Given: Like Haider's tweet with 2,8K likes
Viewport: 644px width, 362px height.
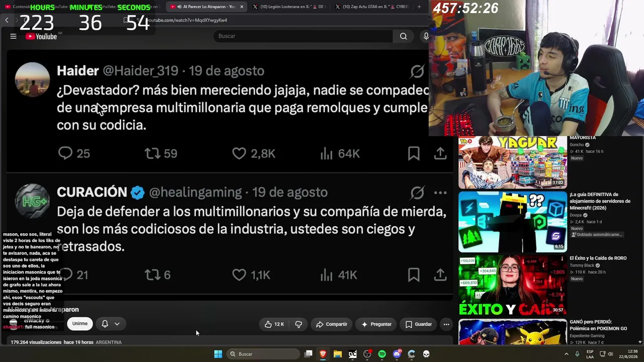Looking at the screenshot, I should (239, 153).
